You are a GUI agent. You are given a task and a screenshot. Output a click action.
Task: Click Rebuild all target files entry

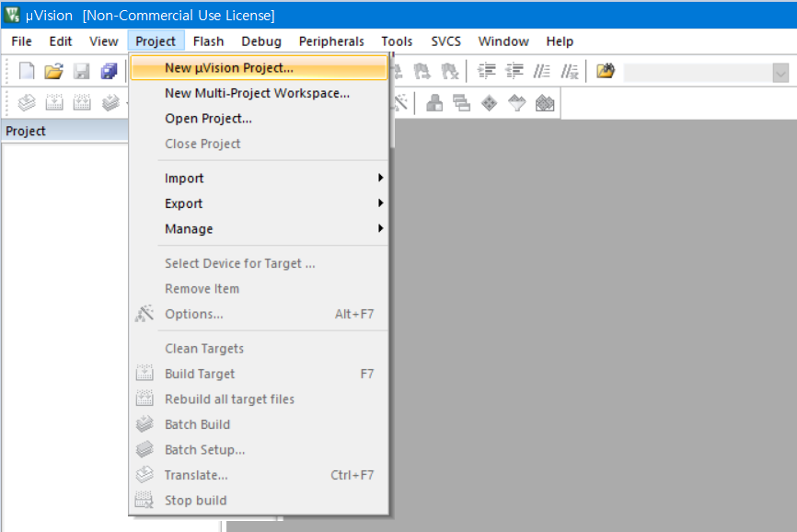[x=259, y=399]
